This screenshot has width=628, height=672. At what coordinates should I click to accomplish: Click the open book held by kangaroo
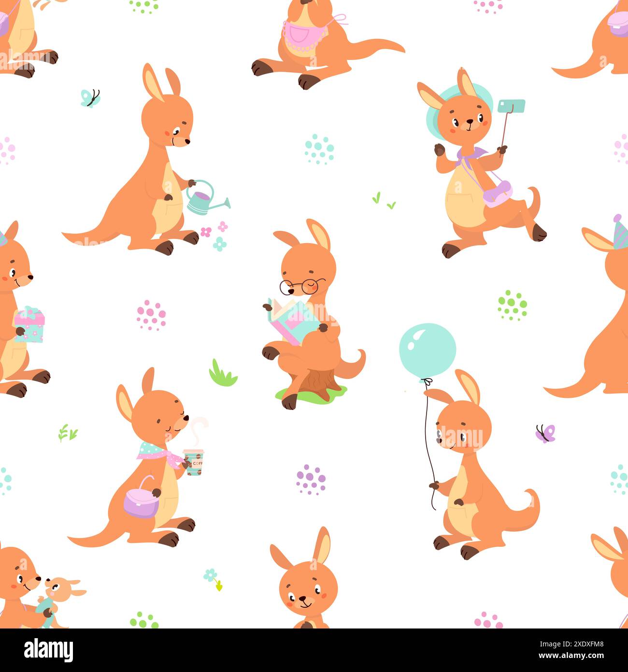pos(295,321)
